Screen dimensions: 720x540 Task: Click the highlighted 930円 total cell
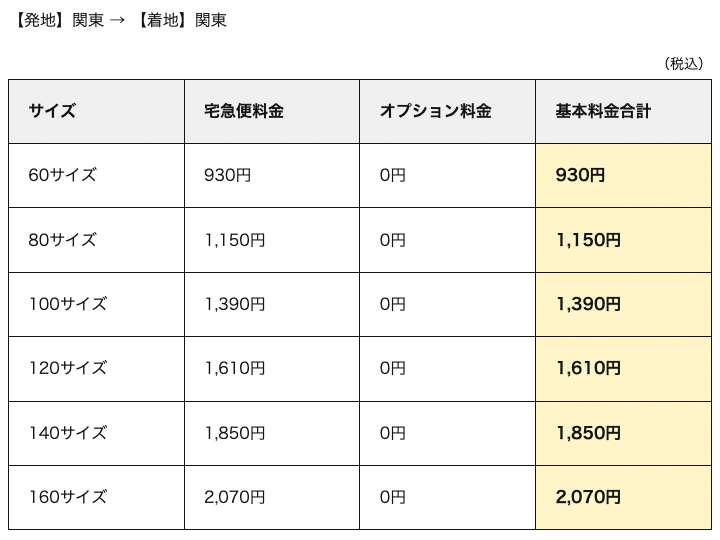pos(580,175)
